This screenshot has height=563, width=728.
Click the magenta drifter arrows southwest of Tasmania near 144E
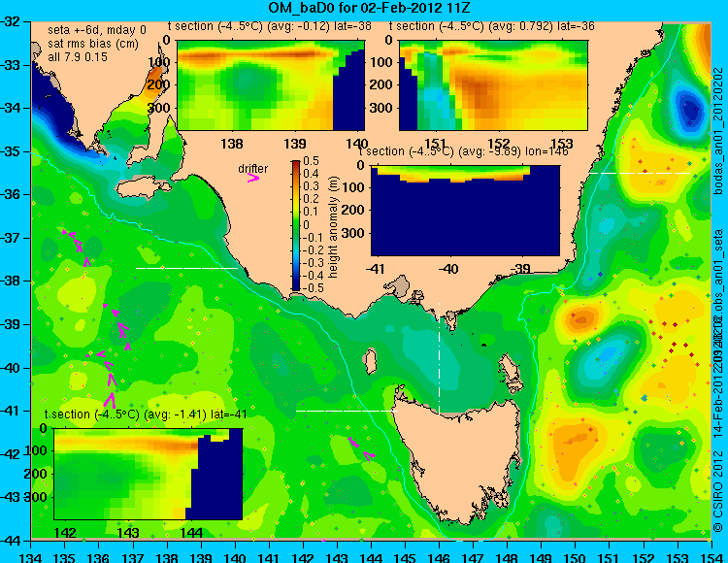pos(362,448)
